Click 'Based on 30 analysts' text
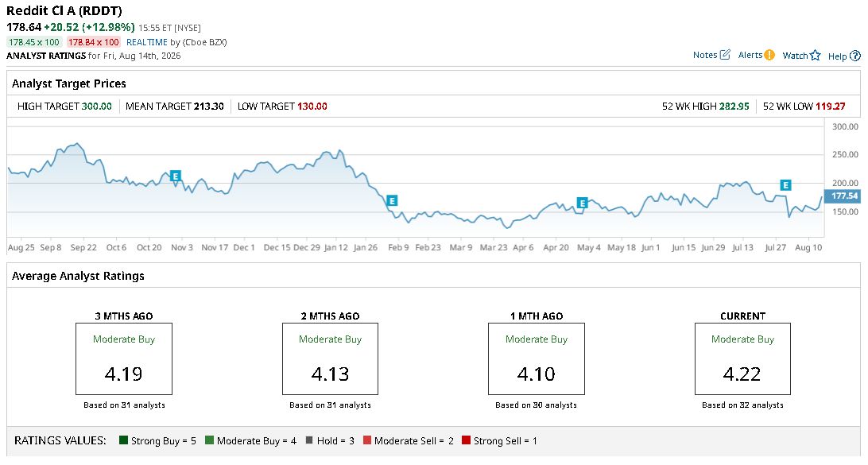 pyautogui.click(x=536, y=405)
